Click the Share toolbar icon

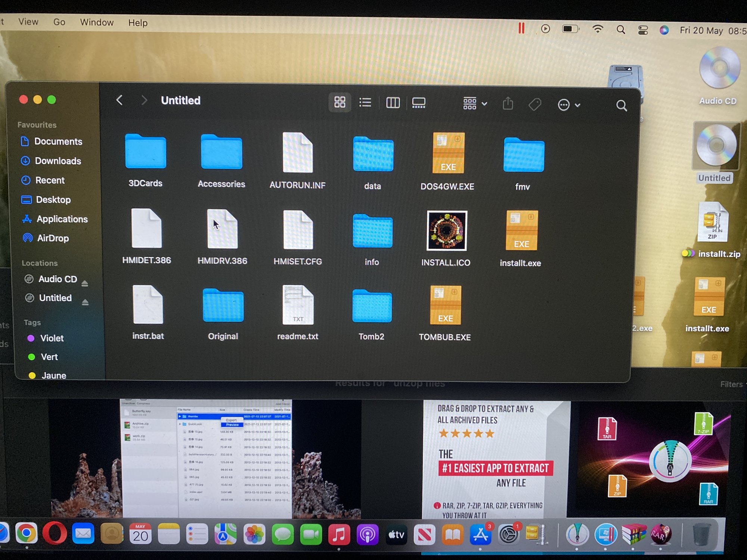pos(508,104)
